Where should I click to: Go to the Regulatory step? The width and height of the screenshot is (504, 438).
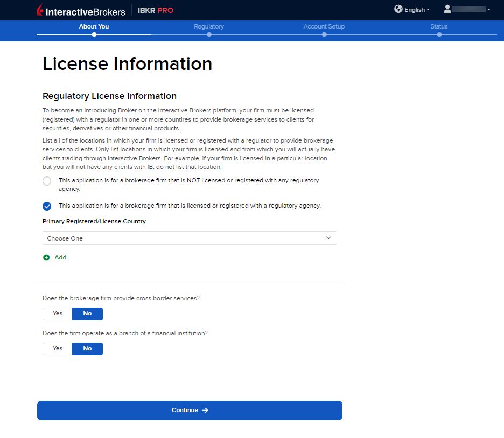[x=209, y=27]
